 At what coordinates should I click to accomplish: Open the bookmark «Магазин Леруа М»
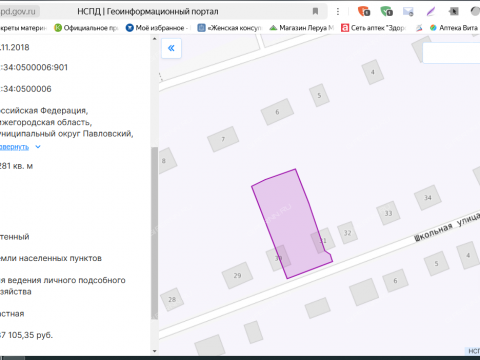(302, 28)
